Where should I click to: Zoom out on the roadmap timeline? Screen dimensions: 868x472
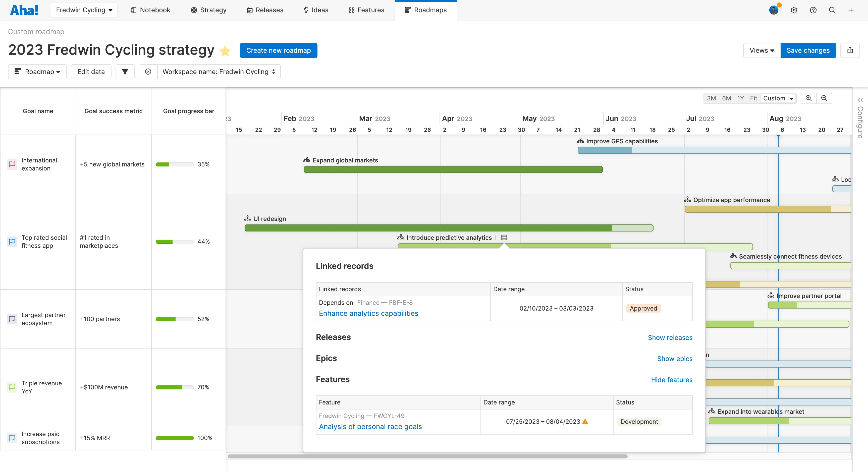click(x=824, y=98)
